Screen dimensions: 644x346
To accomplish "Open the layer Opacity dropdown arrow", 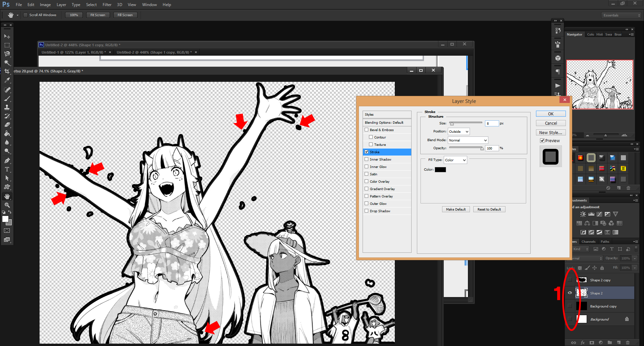I will (x=635, y=258).
